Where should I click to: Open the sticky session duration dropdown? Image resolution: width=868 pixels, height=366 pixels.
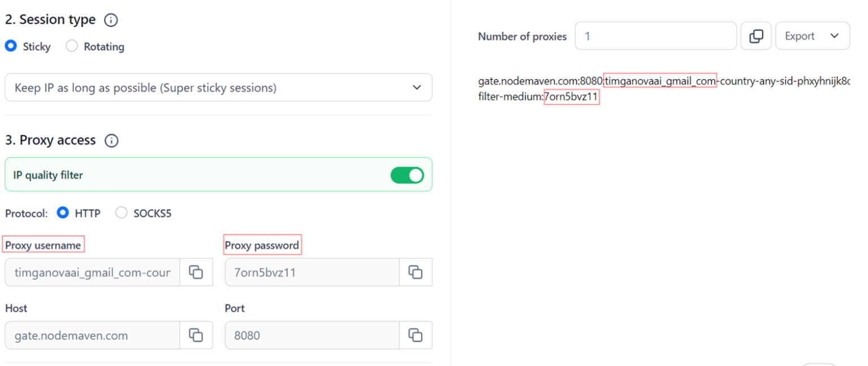pos(218,88)
